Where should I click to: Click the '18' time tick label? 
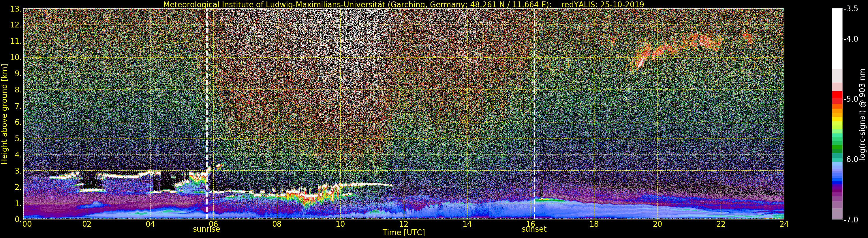(594, 224)
